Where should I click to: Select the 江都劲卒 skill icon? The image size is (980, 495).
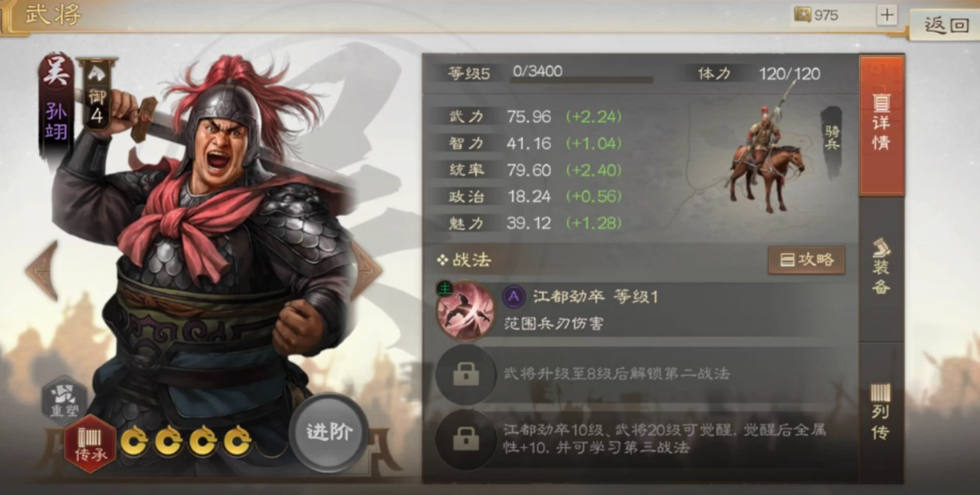coord(465,311)
